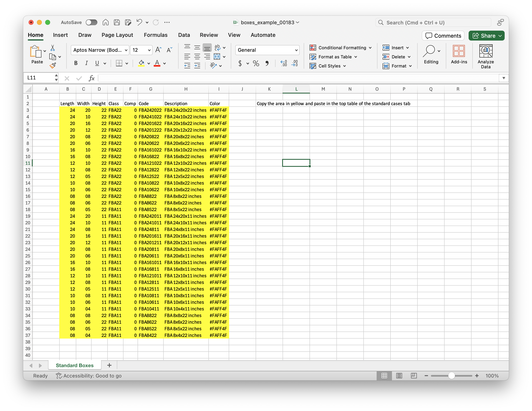Click the Analyze Data icon
This screenshot has width=532, height=411.
coord(485,56)
